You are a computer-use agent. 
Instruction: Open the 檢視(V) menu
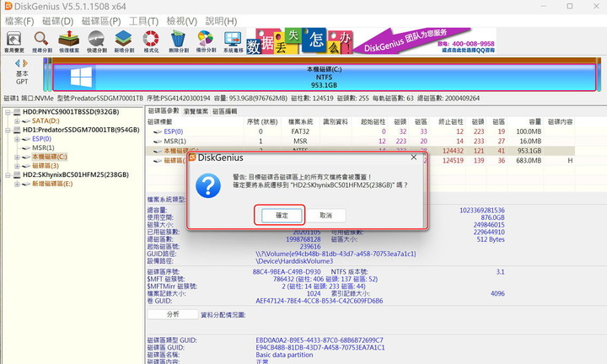(x=182, y=21)
